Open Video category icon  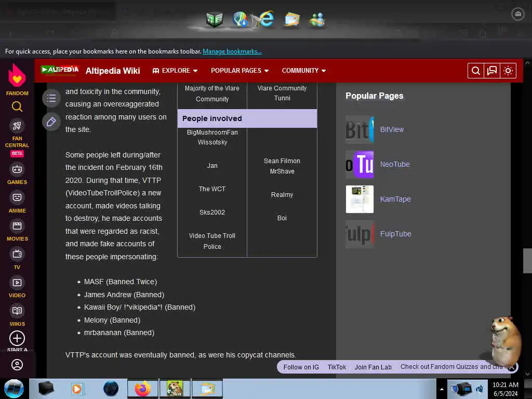coord(17,282)
